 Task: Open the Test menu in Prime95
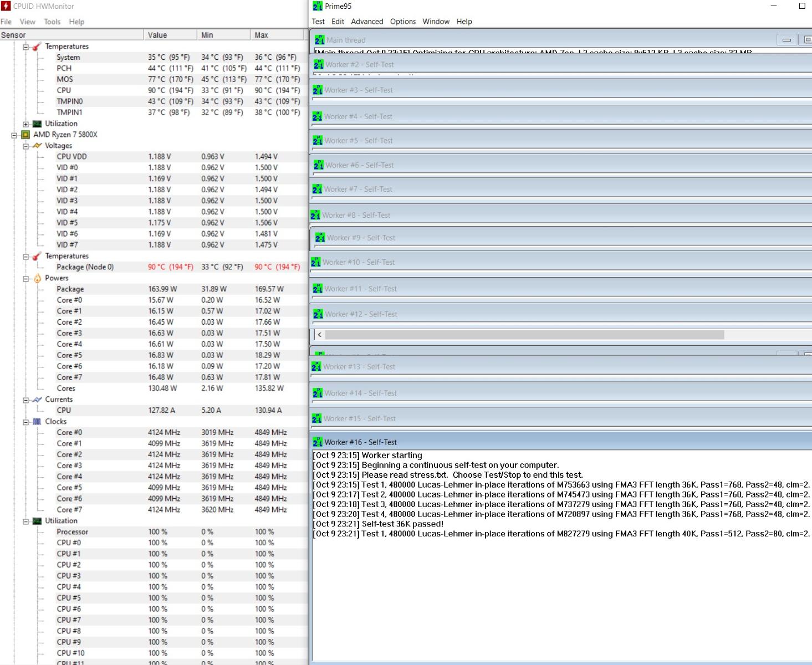(x=318, y=22)
